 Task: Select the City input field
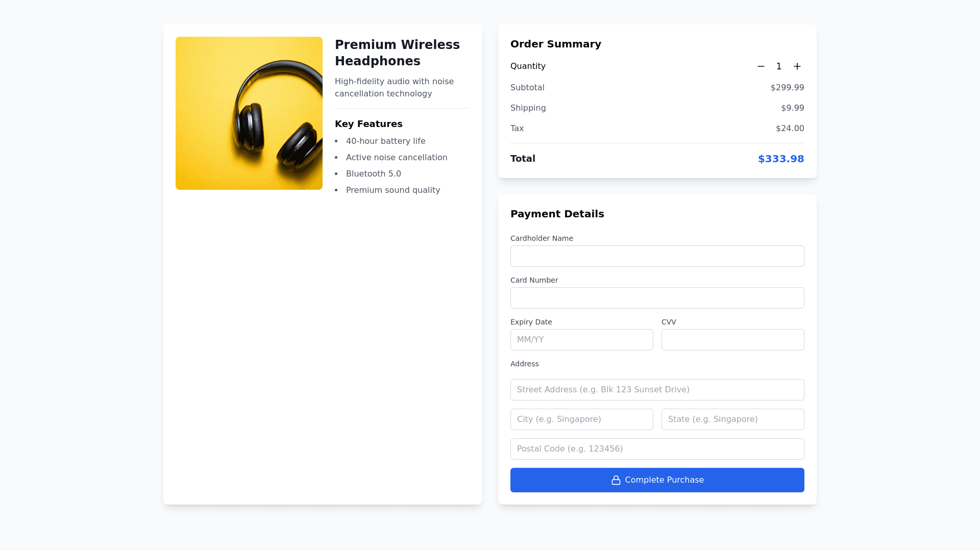[581, 419]
